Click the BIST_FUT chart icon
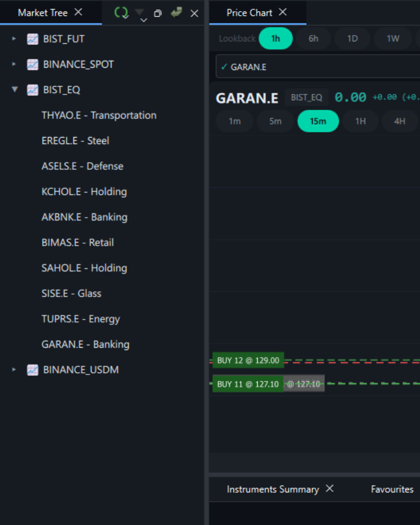Screen dimensions: 420x525 pyautogui.click(x=33, y=39)
